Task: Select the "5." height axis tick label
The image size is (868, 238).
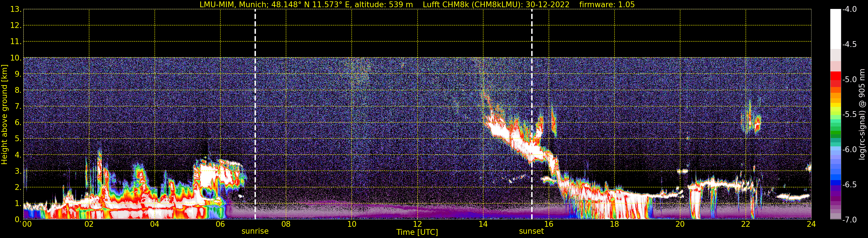Action: coord(18,139)
